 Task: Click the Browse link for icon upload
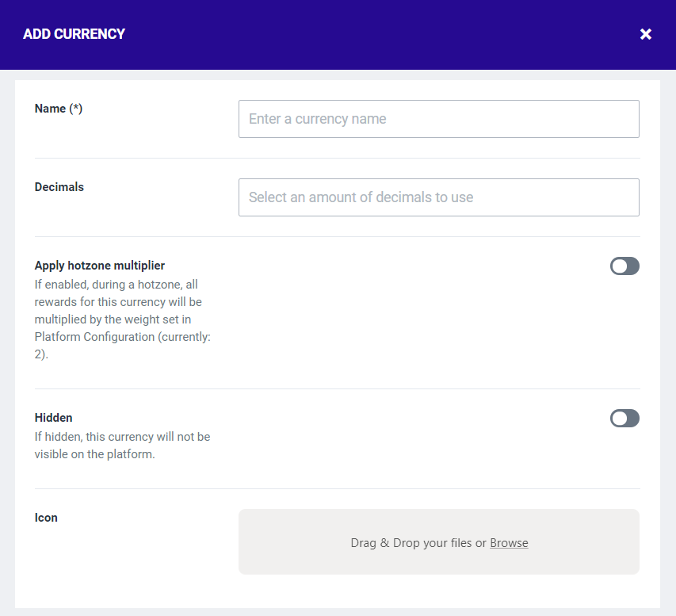click(x=509, y=543)
